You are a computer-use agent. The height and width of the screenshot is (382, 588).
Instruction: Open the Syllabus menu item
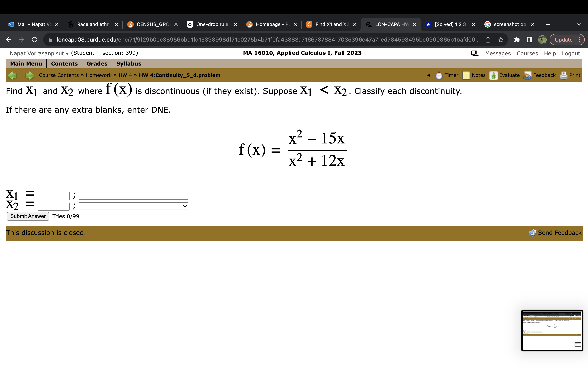[x=129, y=63]
